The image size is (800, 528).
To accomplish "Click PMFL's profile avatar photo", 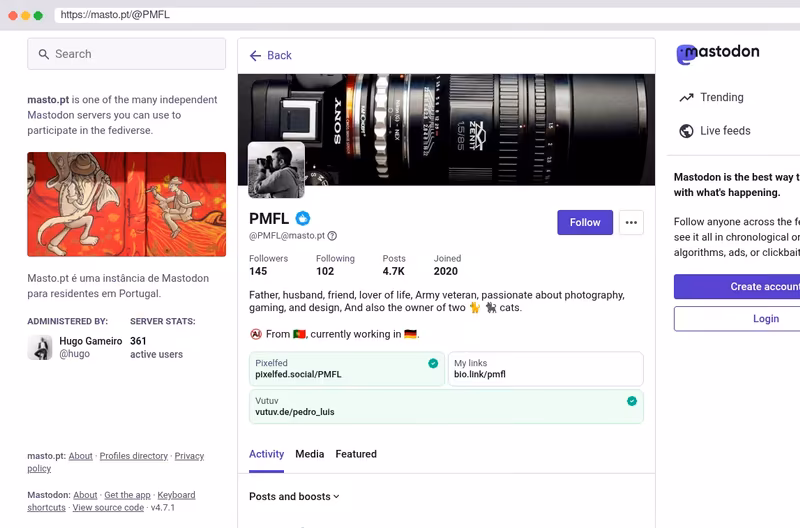I will (276, 170).
